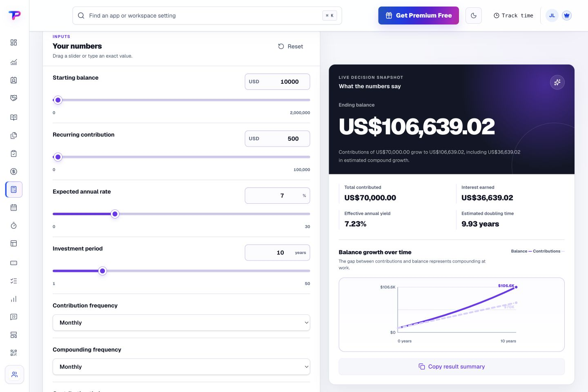Open the QR code sidebar icon

[13, 353]
